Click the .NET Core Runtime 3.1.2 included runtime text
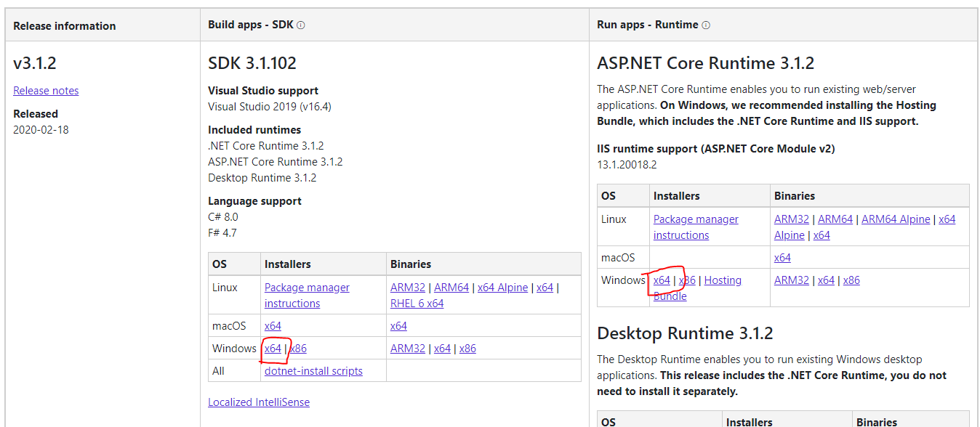The height and width of the screenshot is (427, 980). coord(266,146)
